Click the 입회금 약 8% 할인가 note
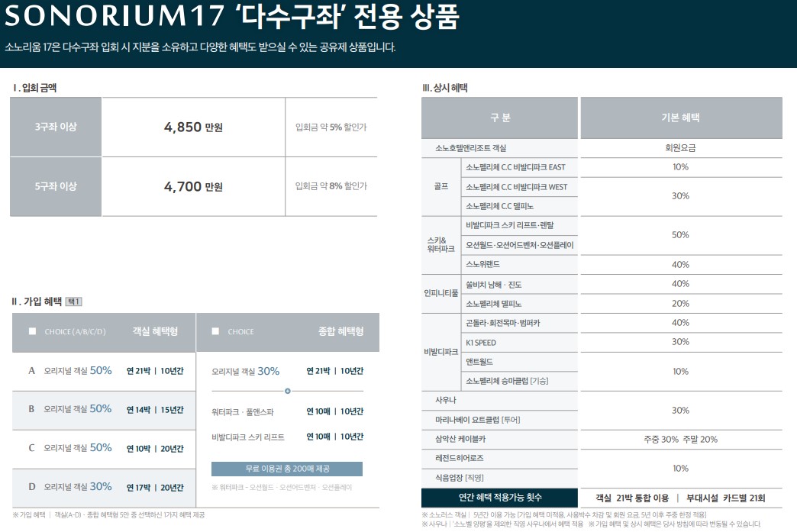This screenshot has height=532, width=797. click(x=331, y=186)
